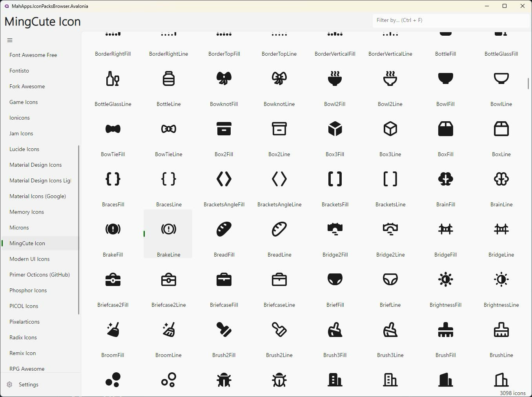The width and height of the screenshot is (532, 397).
Task: Select RPG Awesome pack
Action: 40,368
